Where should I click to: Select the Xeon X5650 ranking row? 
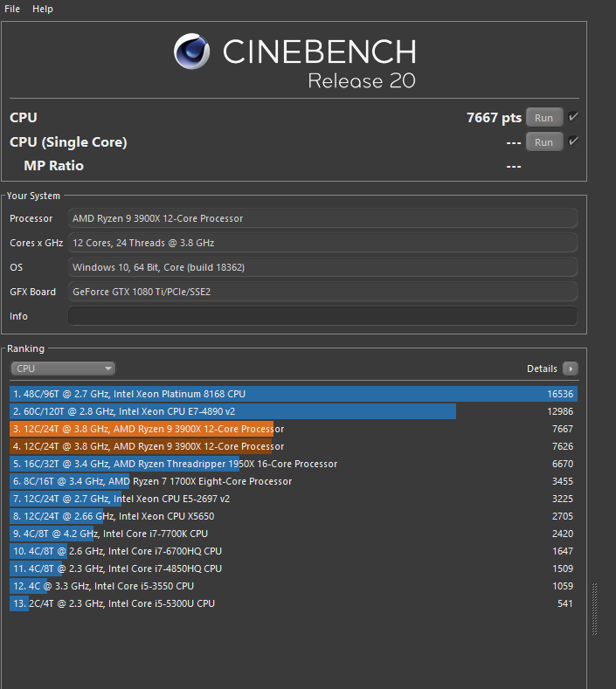(294, 516)
